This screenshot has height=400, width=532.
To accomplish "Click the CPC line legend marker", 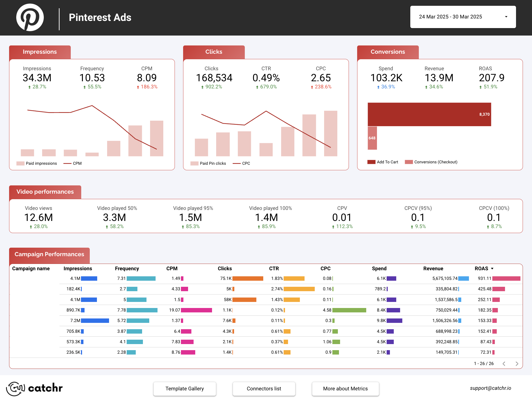I will tap(237, 163).
